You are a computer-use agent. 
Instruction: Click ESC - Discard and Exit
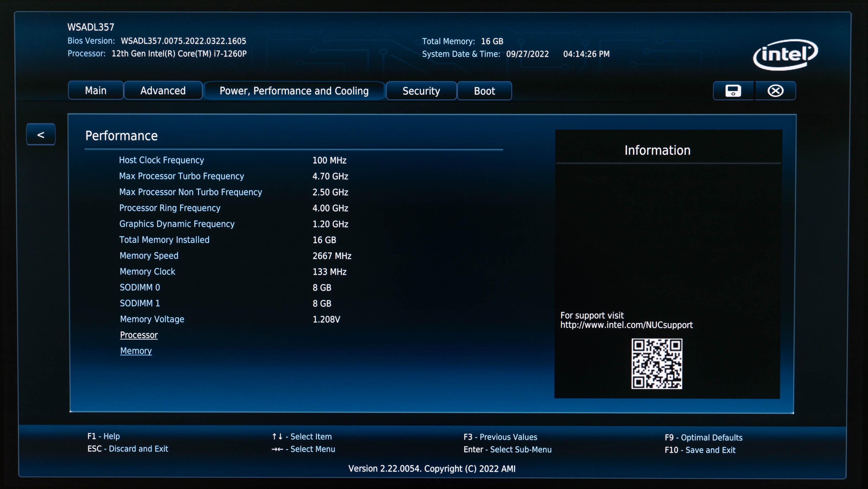(127, 449)
